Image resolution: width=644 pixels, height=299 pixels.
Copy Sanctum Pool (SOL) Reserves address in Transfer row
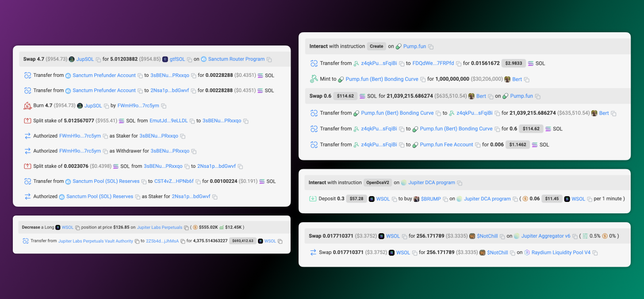(x=144, y=182)
